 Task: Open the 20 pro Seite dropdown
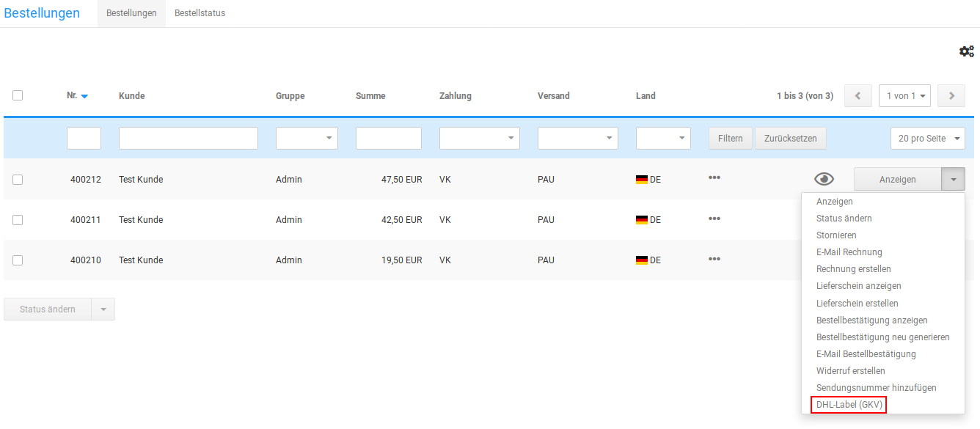click(x=927, y=139)
